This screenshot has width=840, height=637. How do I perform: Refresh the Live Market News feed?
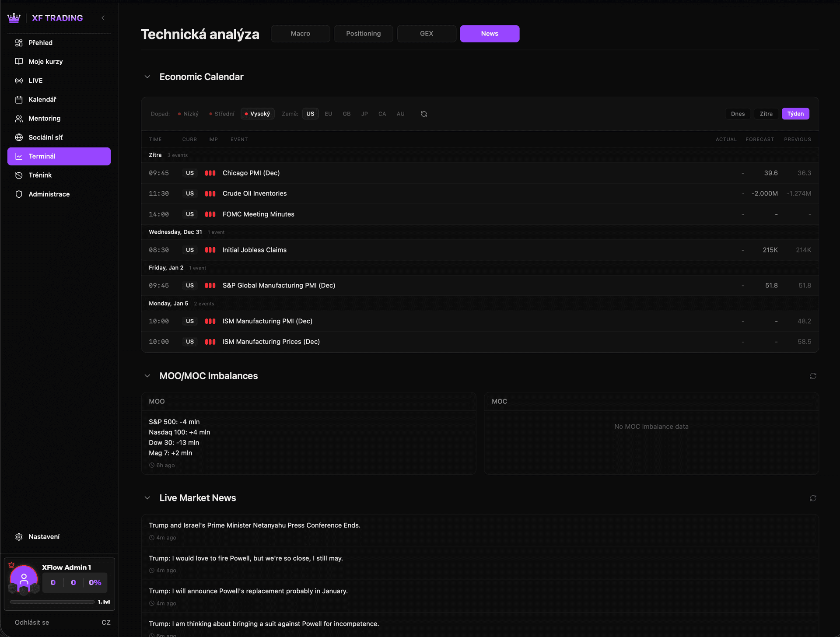click(x=813, y=498)
